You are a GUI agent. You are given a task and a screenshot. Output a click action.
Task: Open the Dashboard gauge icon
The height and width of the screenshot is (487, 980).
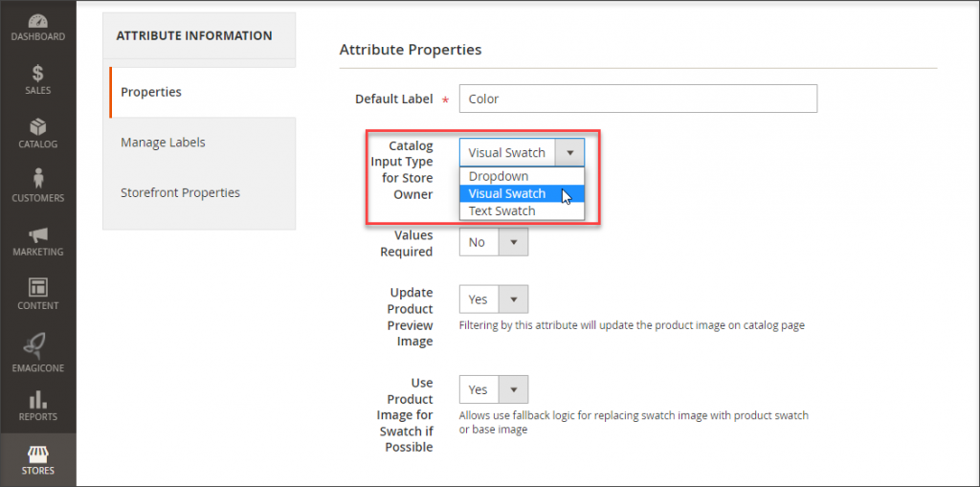click(x=37, y=21)
